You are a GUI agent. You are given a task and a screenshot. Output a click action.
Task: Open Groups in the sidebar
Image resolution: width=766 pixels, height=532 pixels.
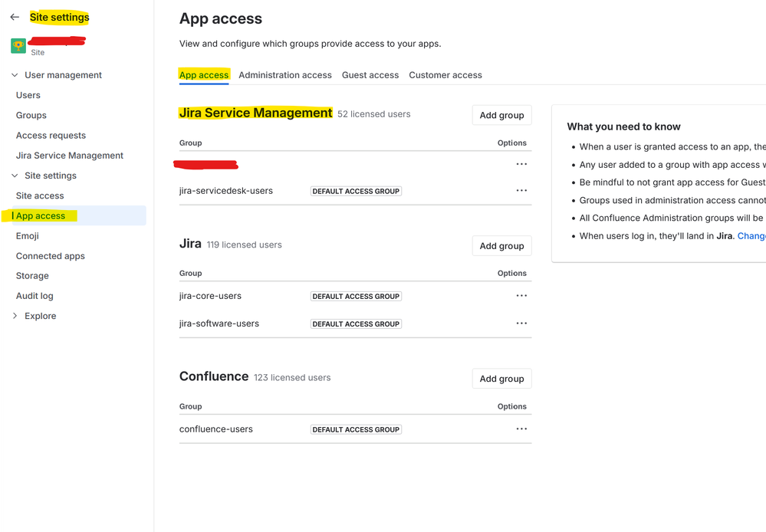coord(31,115)
